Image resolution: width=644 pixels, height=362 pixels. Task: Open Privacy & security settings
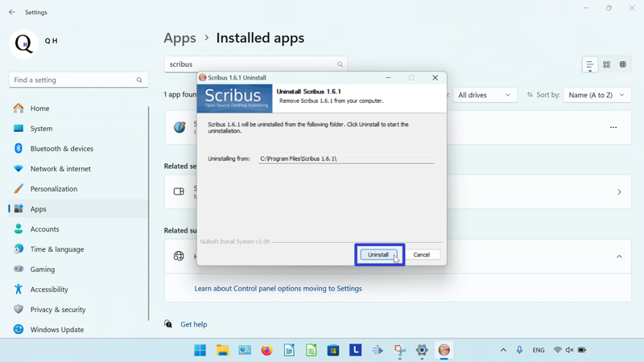click(x=78, y=310)
